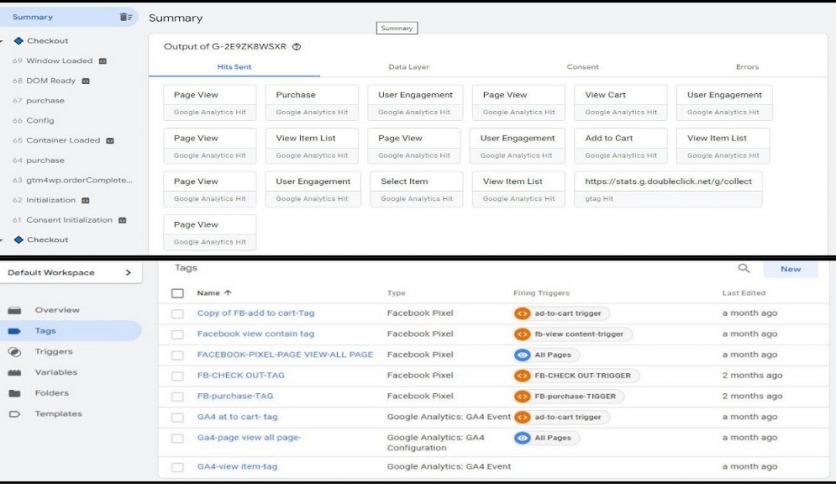Viewport: 836px width, 484px height.
Task: Click the ad-to-cart trigger chip for GA4 cart tag
Action: point(561,417)
